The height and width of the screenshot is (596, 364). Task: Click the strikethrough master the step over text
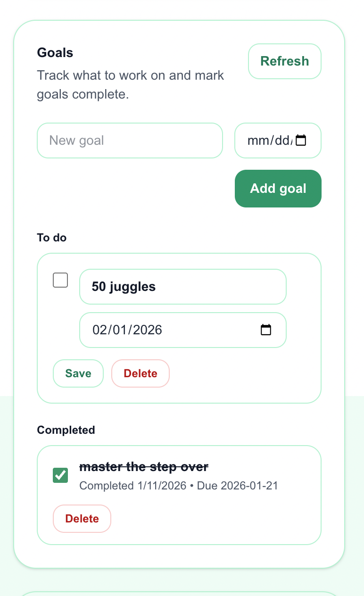pos(144,467)
